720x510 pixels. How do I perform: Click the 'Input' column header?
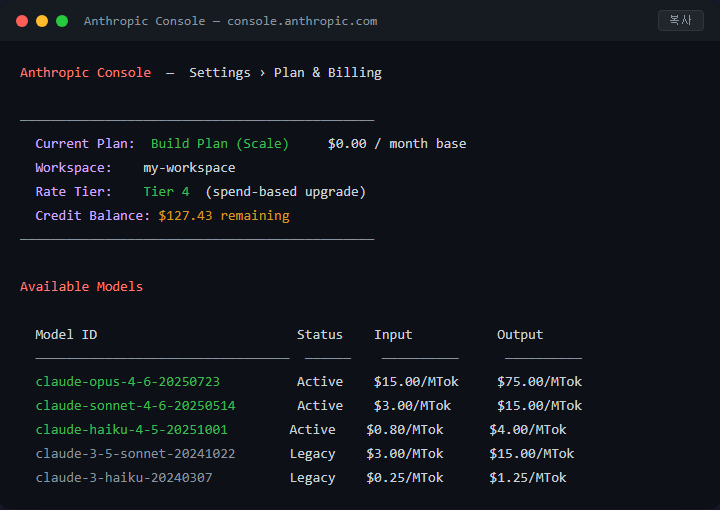click(393, 335)
